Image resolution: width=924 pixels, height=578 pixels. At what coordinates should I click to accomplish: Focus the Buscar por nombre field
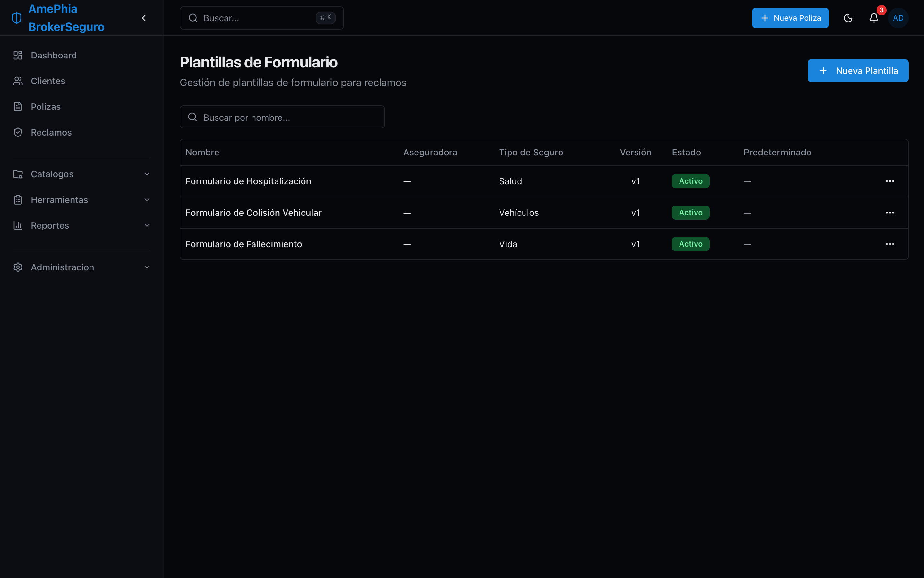[x=282, y=117]
